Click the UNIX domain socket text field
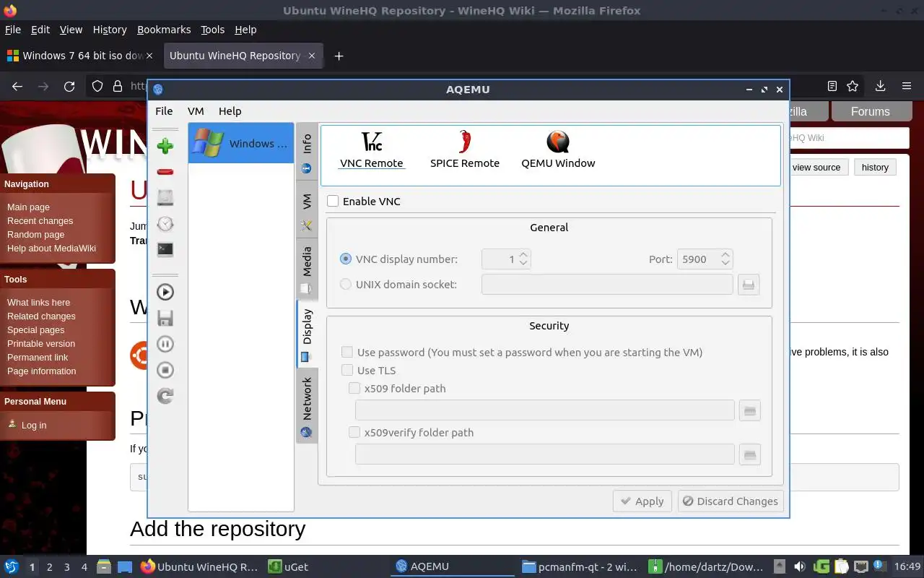Viewport: 924px width, 578px height. (x=607, y=284)
